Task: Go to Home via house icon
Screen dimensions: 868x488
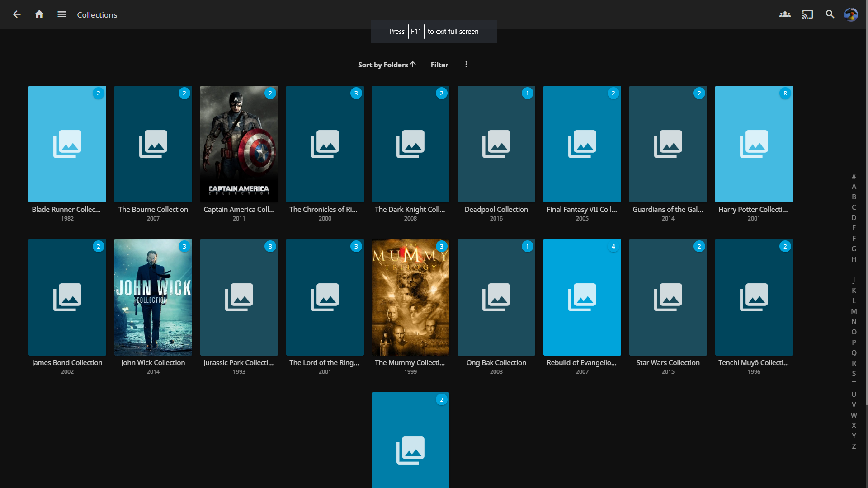Action: coord(39,14)
